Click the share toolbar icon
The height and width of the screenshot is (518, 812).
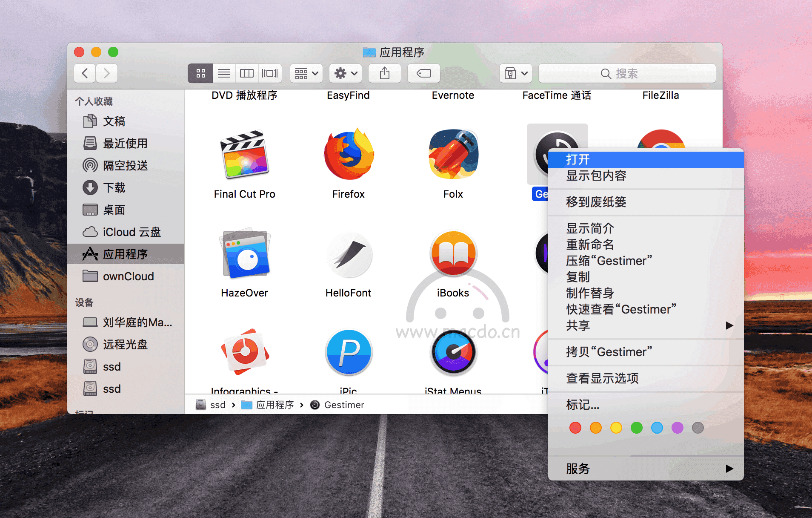[x=384, y=73]
